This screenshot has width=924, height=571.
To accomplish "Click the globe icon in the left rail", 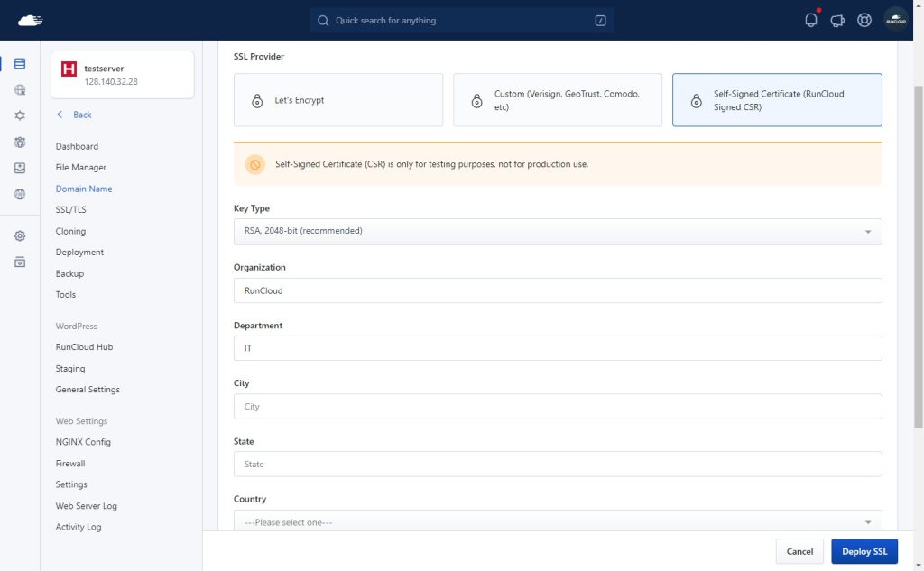I will 20,193.
